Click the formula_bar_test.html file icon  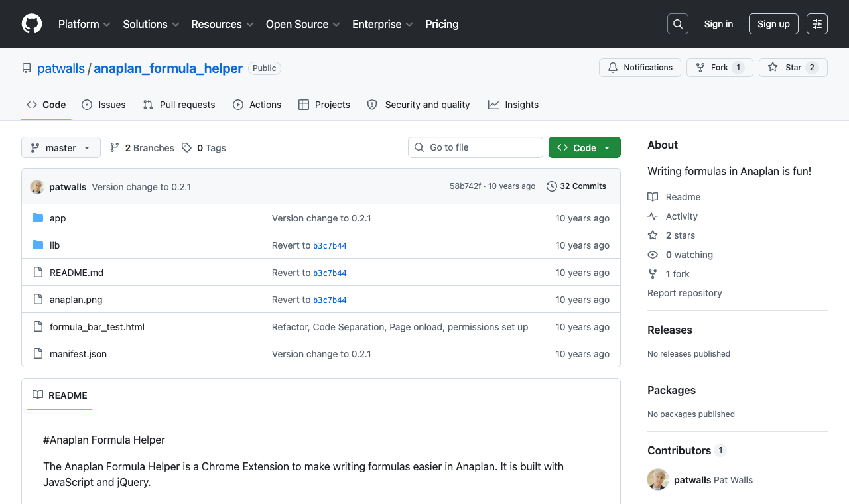tap(38, 327)
